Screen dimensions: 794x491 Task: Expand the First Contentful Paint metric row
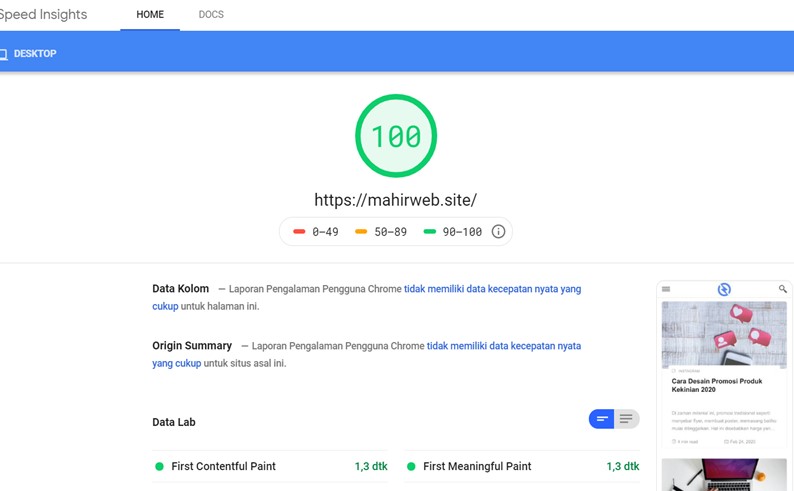point(270,467)
